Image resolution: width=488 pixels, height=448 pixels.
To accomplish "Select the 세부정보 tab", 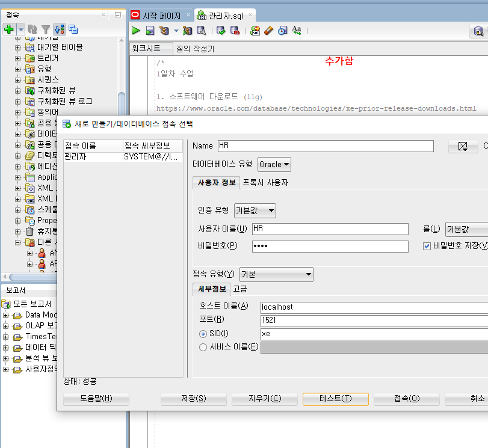I will tap(212, 289).
